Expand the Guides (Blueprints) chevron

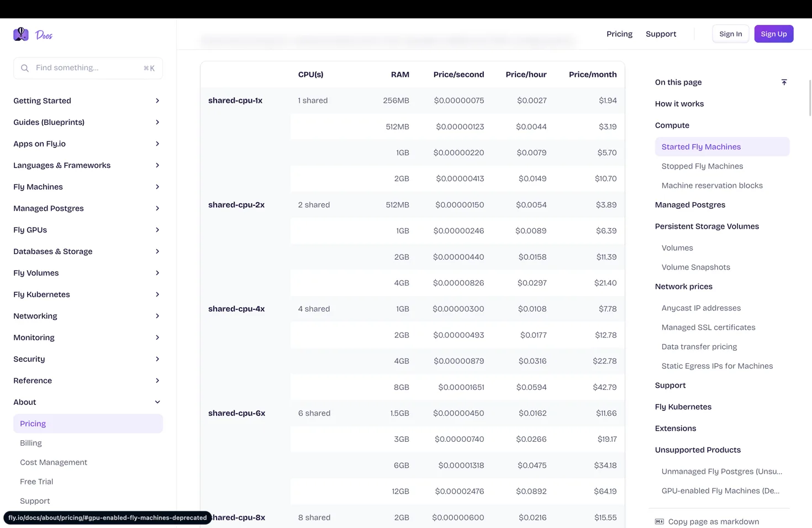[157, 122]
